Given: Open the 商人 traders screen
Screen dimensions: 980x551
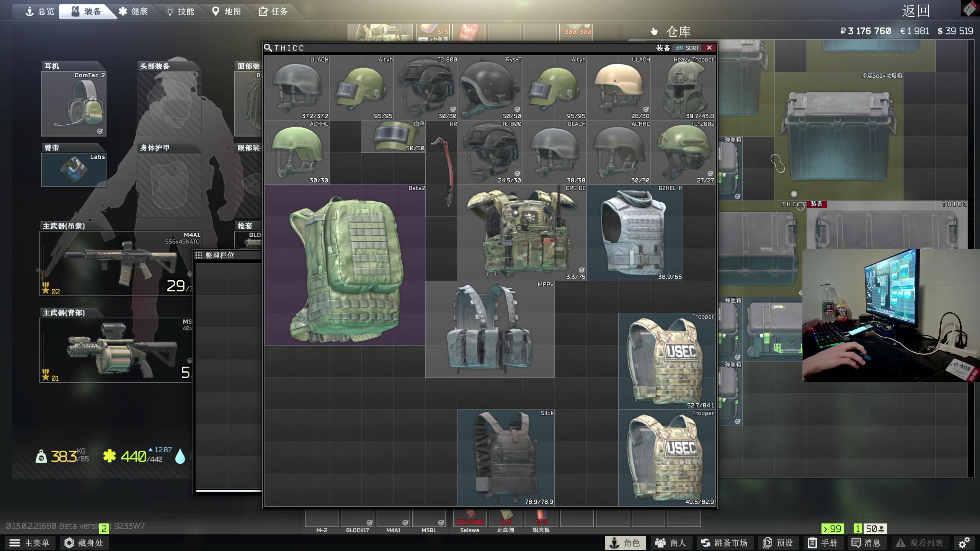Looking at the screenshot, I should (x=671, y=543).
